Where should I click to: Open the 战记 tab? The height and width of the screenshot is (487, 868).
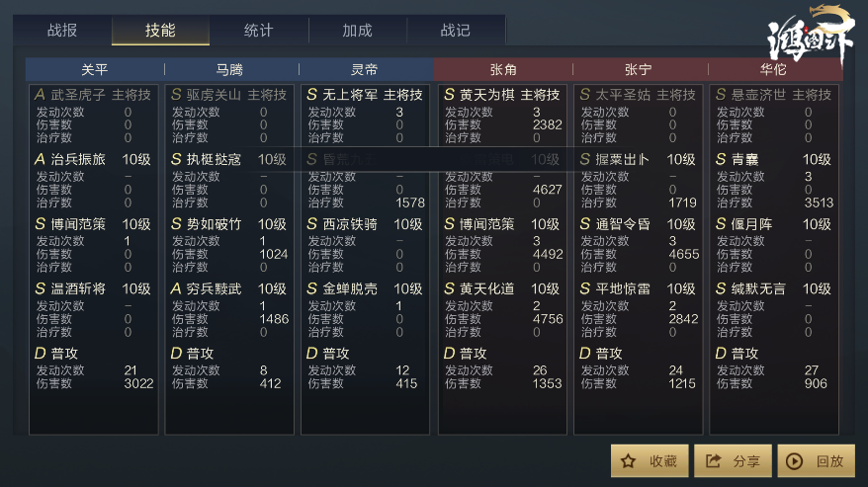(455, 30)
